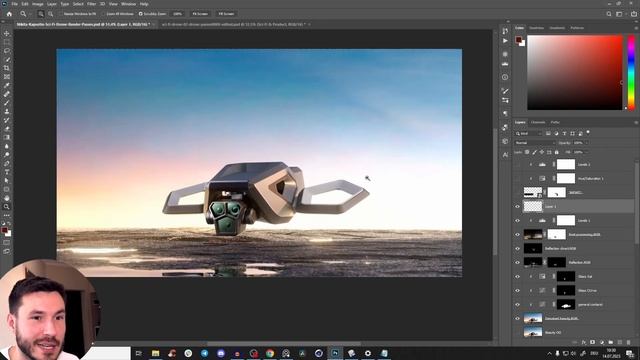
Task: Select the Hand tool
Action: point(7,198)
